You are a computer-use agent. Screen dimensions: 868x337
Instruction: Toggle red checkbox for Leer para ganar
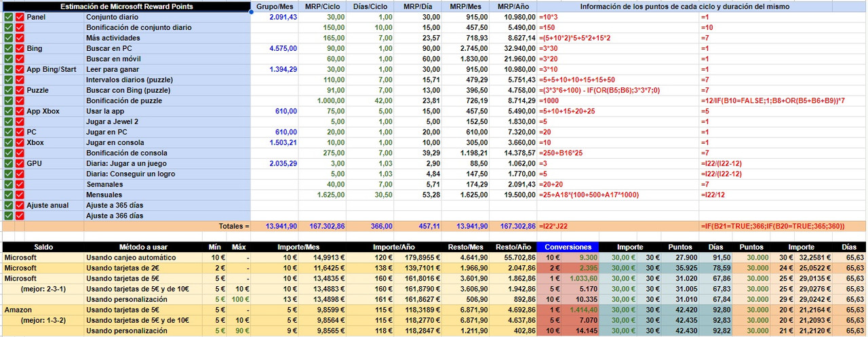[x=20, y=69]
